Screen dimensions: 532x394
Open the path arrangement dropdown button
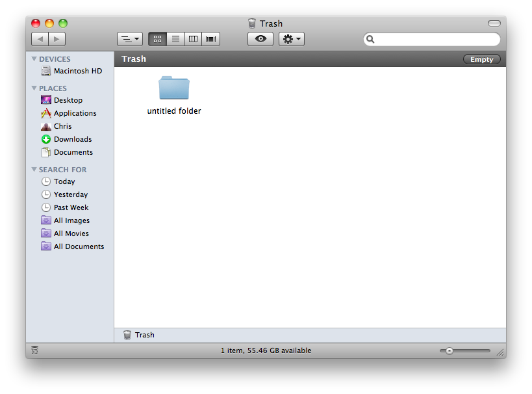click(130, 39)
